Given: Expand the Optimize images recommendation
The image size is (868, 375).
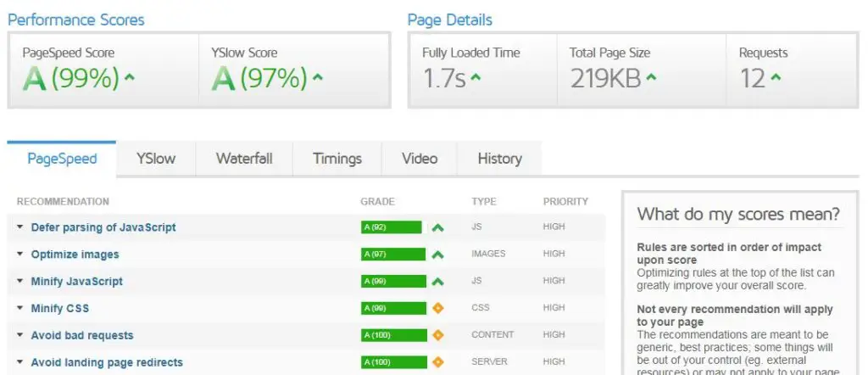Looking at the screenshot, I should [x=20, y=255].
